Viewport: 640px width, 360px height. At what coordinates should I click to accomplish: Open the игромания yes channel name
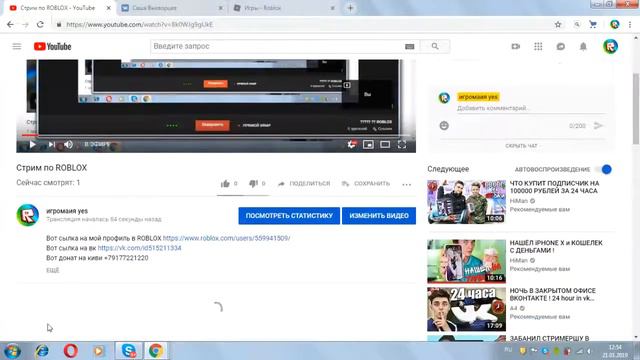(67, 211)
